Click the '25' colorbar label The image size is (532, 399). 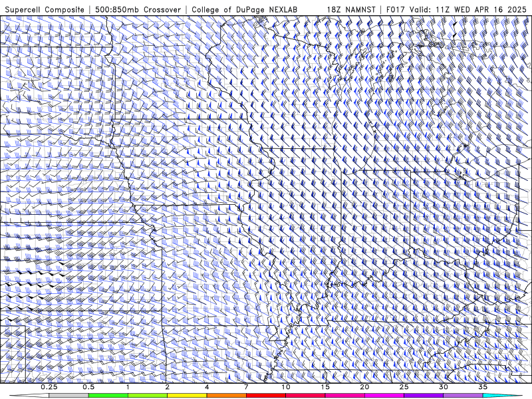coord(404,387)
